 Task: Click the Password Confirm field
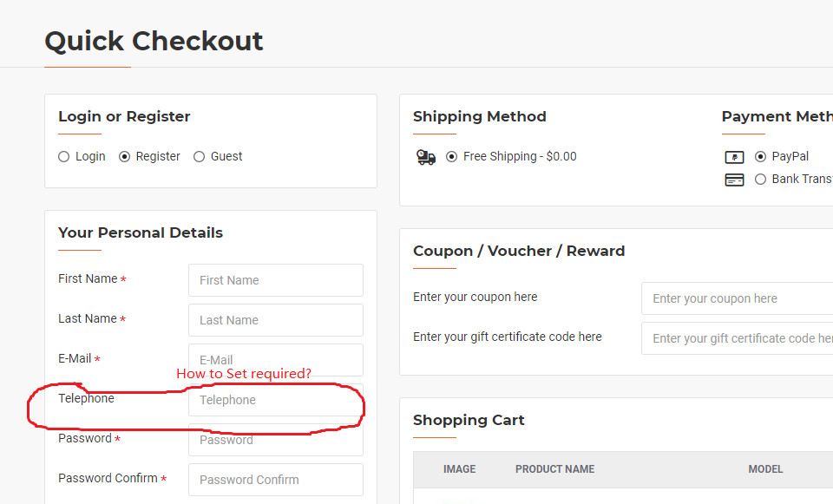(x=276, y=480)
